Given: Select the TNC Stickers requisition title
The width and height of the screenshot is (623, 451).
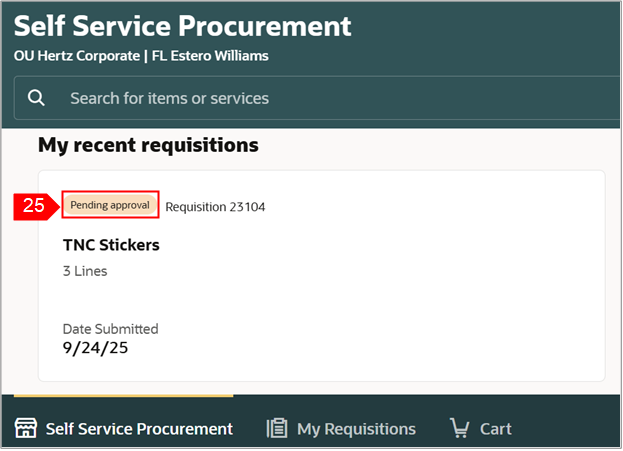Looking at the screenshot, I should click(x=111, y=245).
